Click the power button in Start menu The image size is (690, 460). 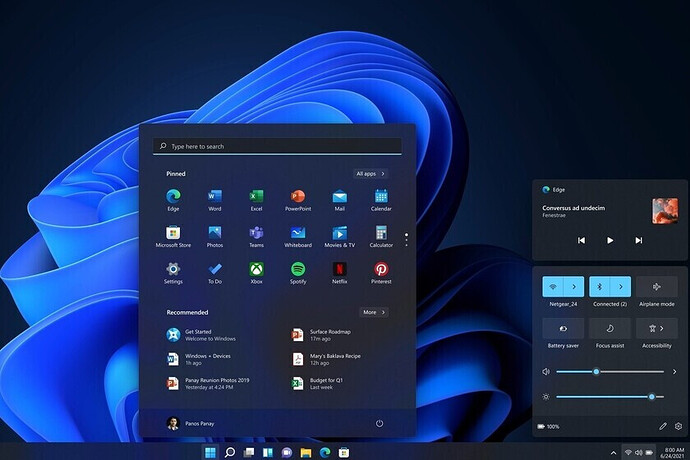[x=379, y=423]
